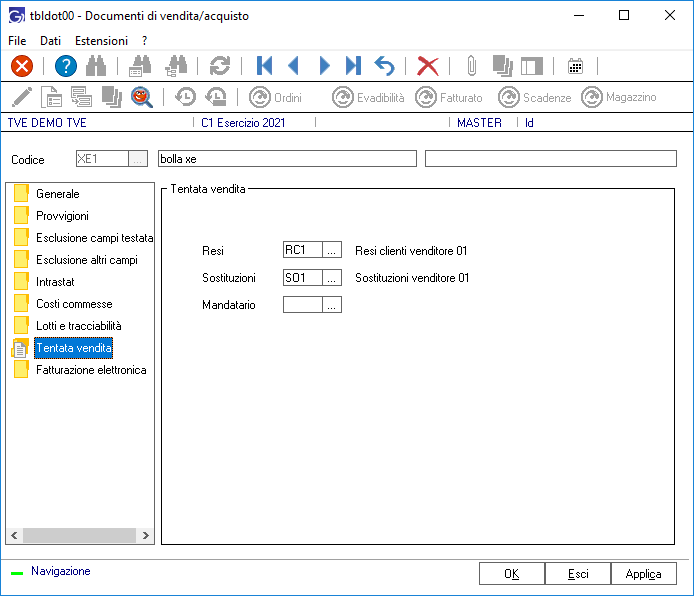Click the document form icon next to pencil
Screen dimensions: 694x596
tap(51, 97)
